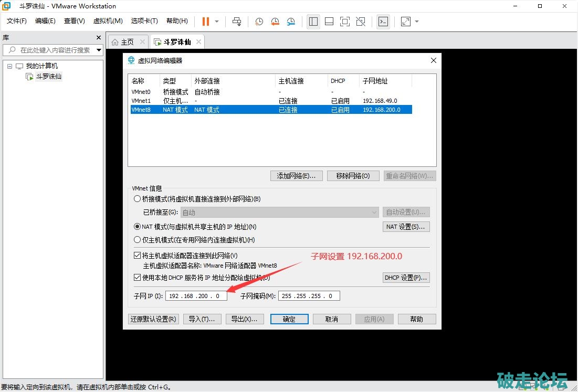
Task: Toggle the library sidebar view icon
Action: point(313,22)
